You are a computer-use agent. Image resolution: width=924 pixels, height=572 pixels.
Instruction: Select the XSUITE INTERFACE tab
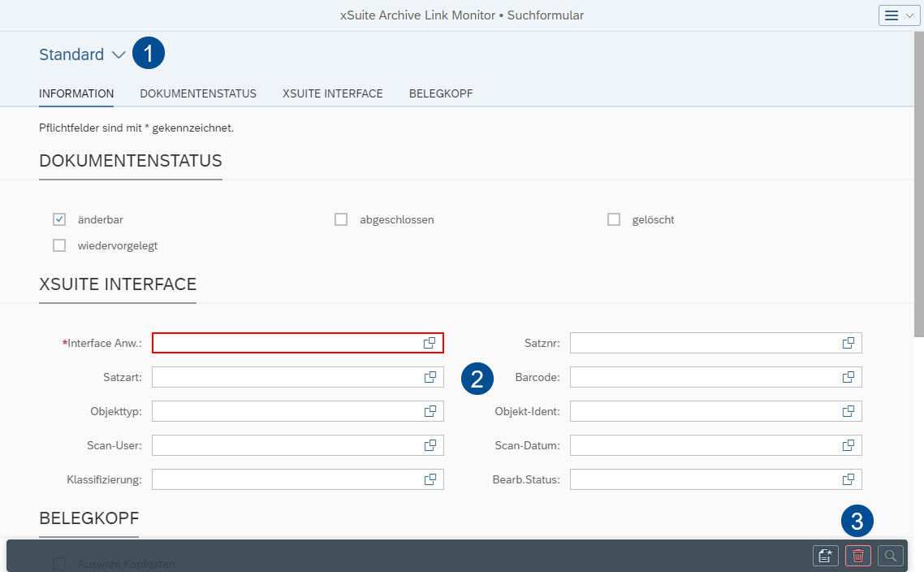click(332, 93)
